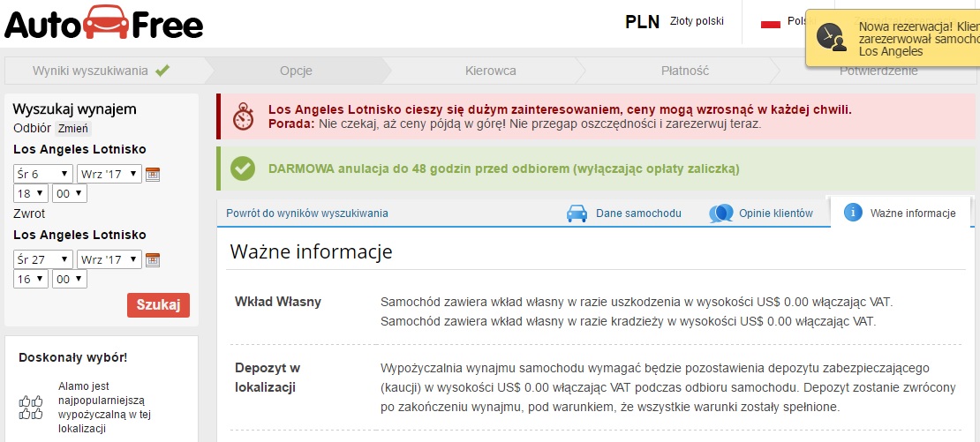Open return minutes dropdown 00
This screenshot has height=442, width=980.
click(70, 279)
